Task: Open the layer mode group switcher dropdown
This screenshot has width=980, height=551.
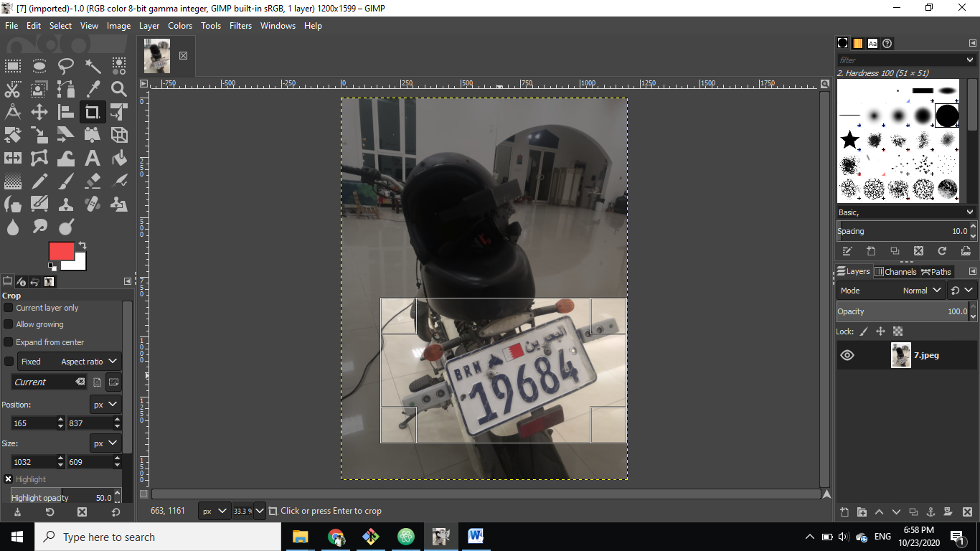Action: tap(962, 291)
